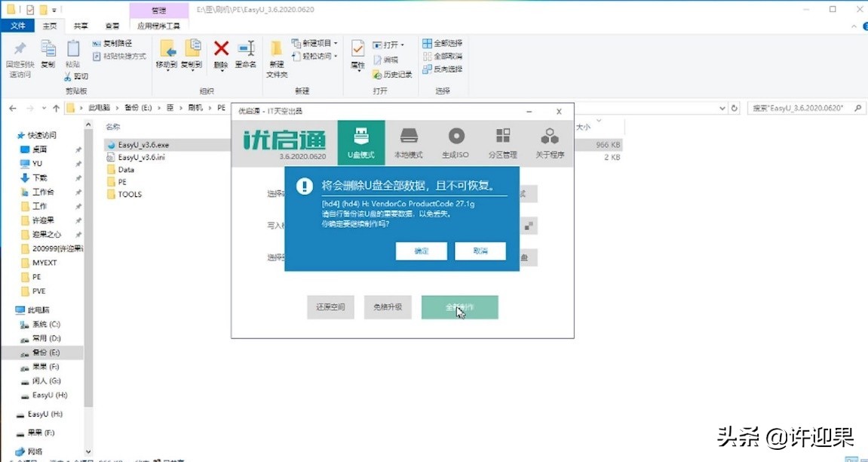Click the red 删除 (Delete) icon
The image size is (868, 462).
click(x=221, y=55)
